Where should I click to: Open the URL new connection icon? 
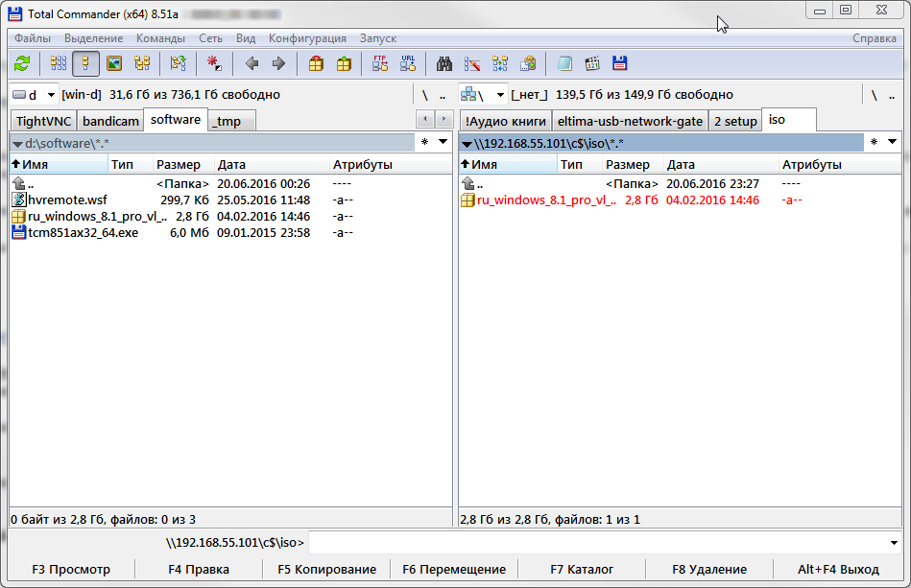click(x=408, y=64)
